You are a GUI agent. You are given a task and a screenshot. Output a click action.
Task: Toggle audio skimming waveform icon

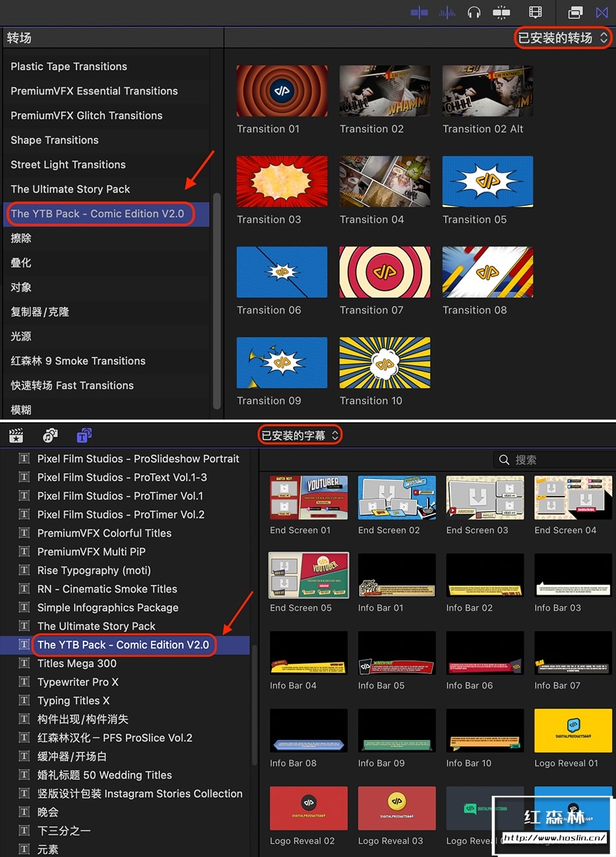click(447, 12)
